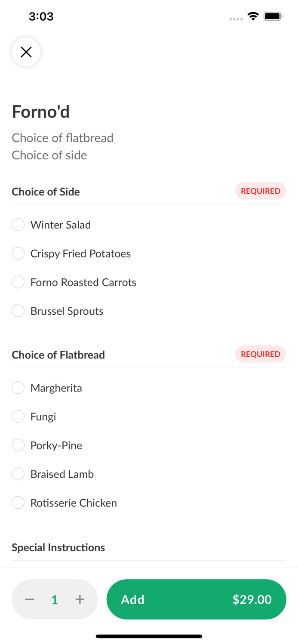
Task: Select the Fungi flatbread option
Action: (x=18, y=416)
